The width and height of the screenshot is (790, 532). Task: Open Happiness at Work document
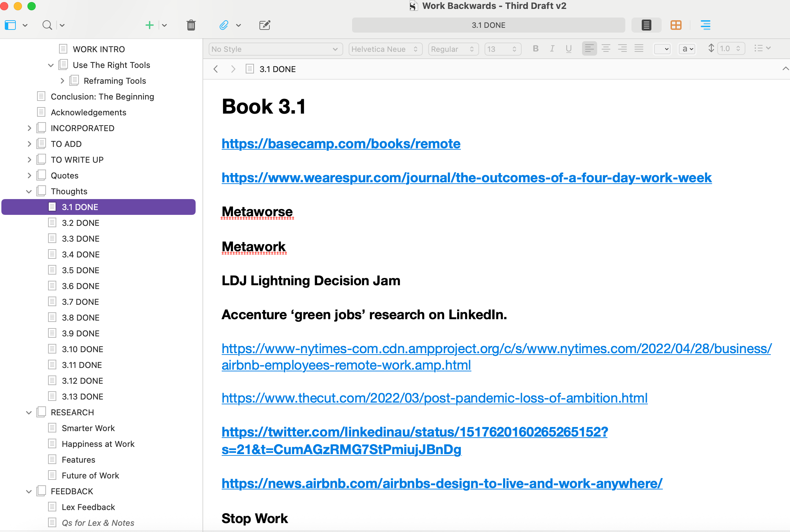point(98,444)
